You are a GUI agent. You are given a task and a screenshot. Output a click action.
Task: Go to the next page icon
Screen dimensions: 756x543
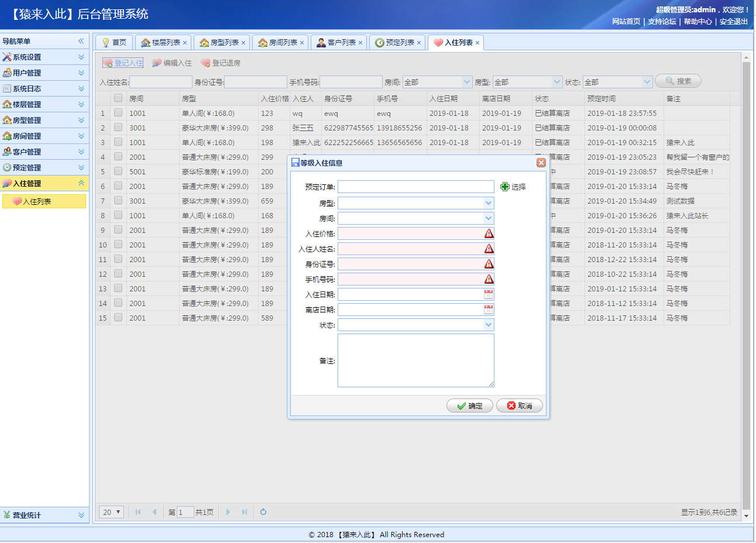(x=228, y=512)
